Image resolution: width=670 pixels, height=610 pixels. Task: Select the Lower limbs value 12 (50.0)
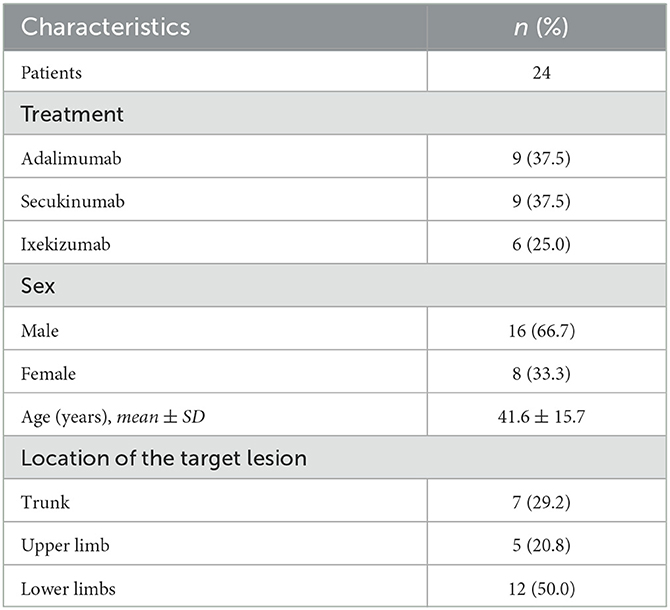541,589
